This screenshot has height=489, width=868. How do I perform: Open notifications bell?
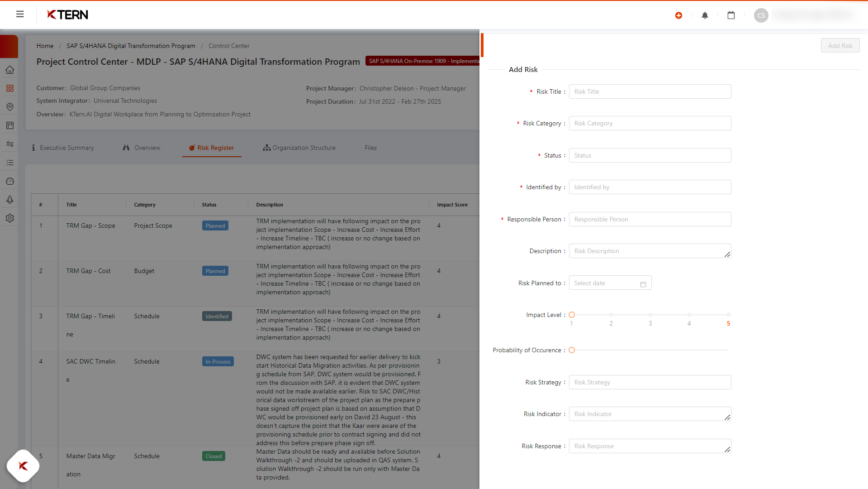coord(705,15)
